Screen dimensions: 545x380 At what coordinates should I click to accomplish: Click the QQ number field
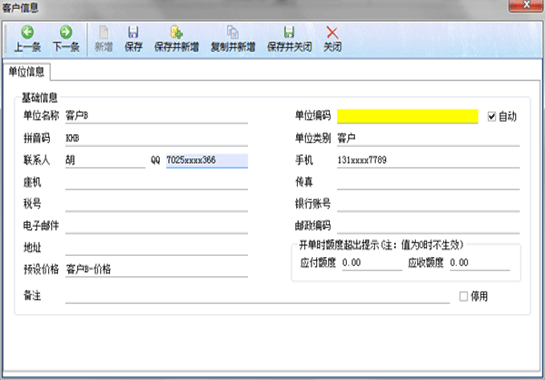(207, 160)
